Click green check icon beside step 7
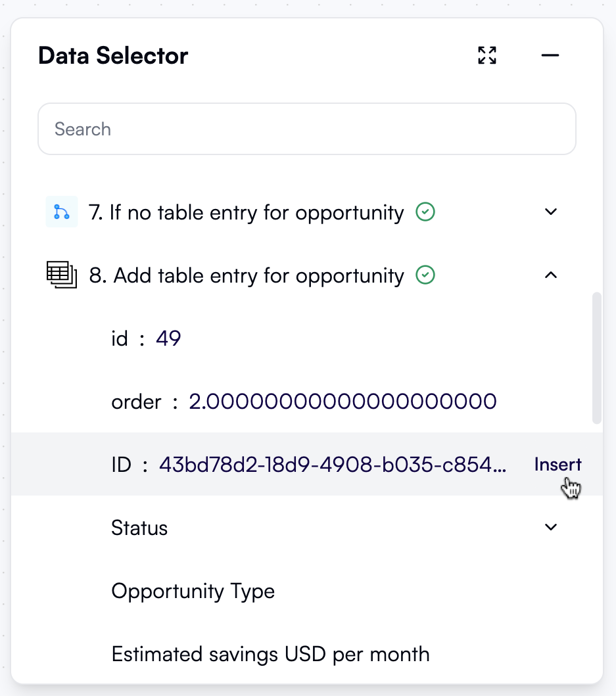Screen dimensions: 616x696 pos(426,212)
